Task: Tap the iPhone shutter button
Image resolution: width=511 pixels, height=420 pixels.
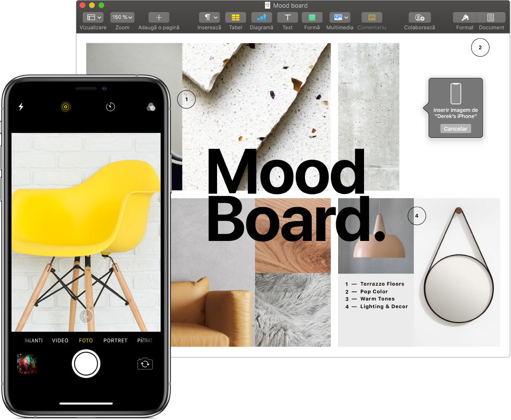Action: click(x=86, y=364)
